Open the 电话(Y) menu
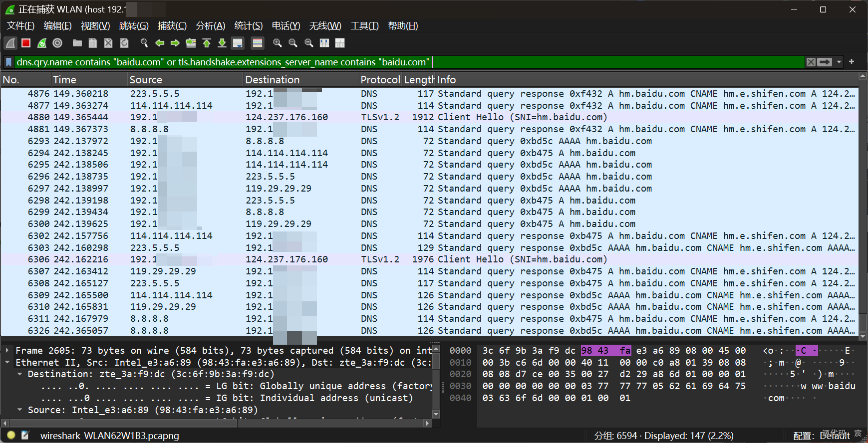Screen dimensions: 868x443 click(x=286, y=25)
